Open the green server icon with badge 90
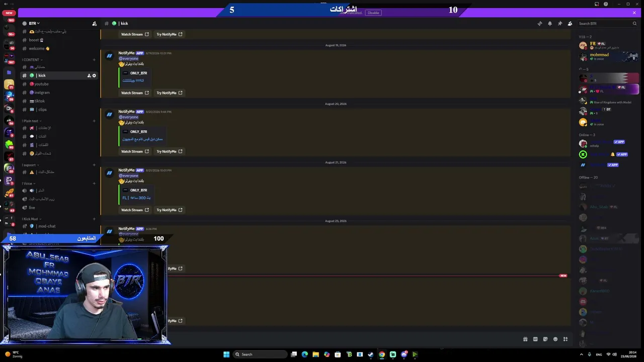644x362 pixels. 9,145
